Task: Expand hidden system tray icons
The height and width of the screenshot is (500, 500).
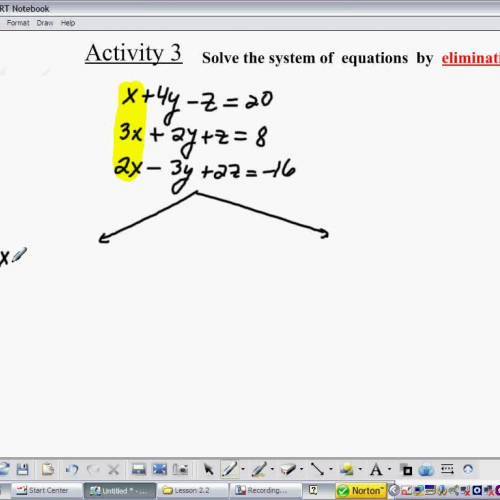Action: (x=394, y=490)
